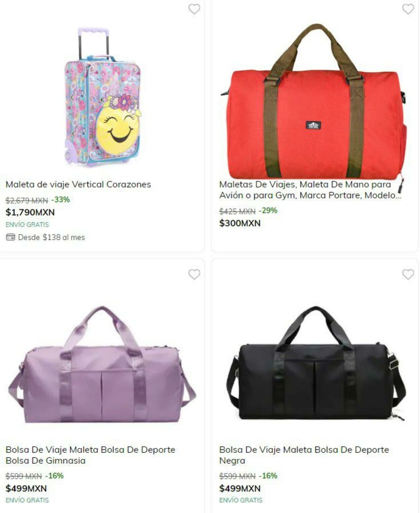Open lilac duffel bag product image
Viewport: 420px width, 513px height.
(102, 364)
